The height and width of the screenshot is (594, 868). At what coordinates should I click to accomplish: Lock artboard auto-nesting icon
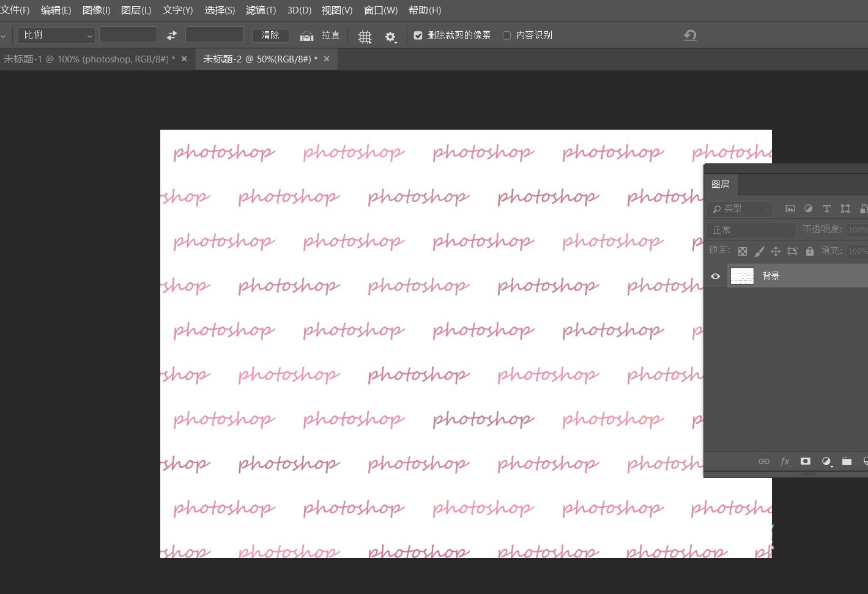coord(792,251)
